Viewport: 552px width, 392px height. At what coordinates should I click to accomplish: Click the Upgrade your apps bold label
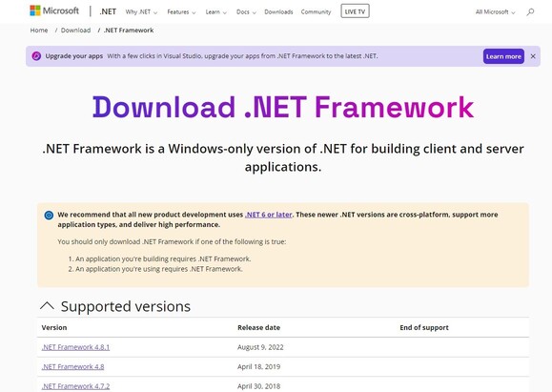[74, 56]
